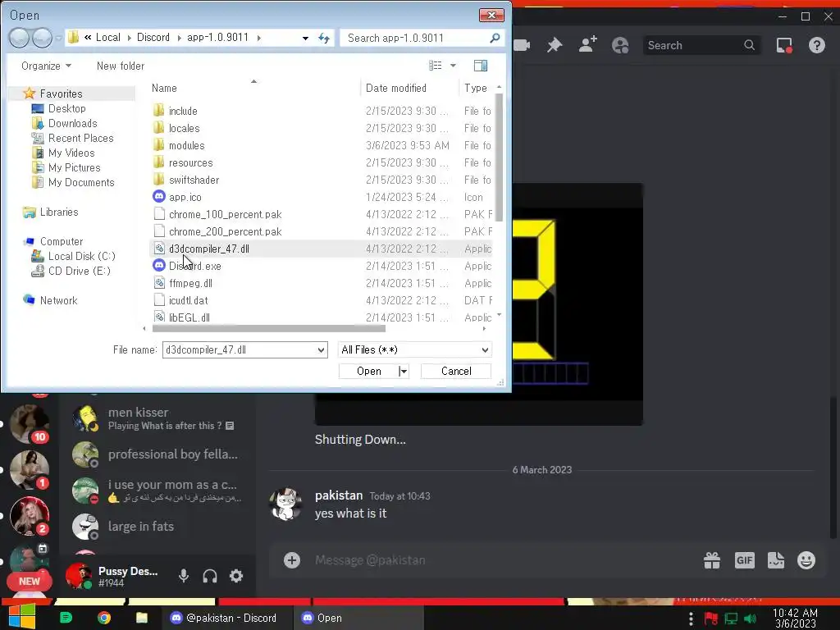Open the Organize menu

point(46,66)
